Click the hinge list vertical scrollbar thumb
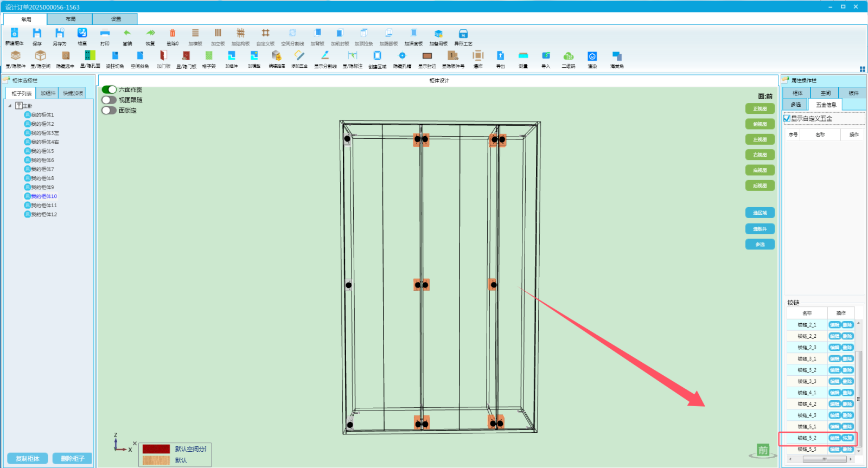Screen dimensions: 868x468 point(859,399)
